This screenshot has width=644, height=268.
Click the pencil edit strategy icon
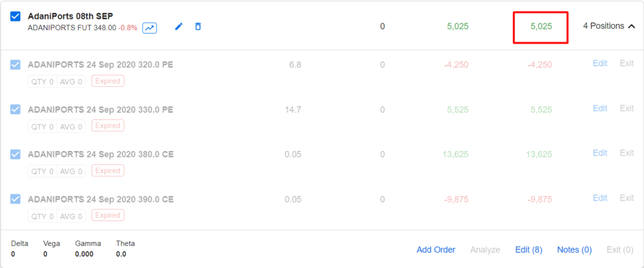pos(178,26)
